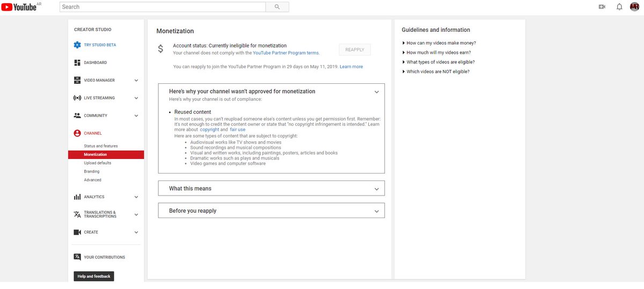Viewport: 644px width, 289px height.
Task: Click the Create camera icon in sidebar
Action: point(77,233)
